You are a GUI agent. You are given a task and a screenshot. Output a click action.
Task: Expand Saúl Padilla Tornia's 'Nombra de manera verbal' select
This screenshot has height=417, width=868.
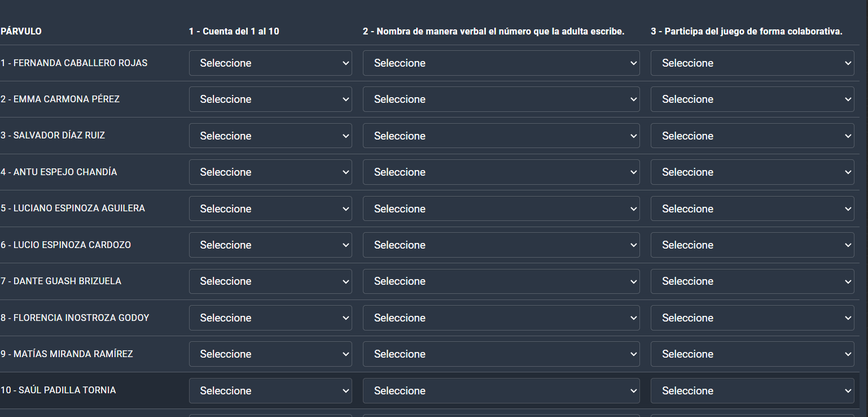coord(501,390)
